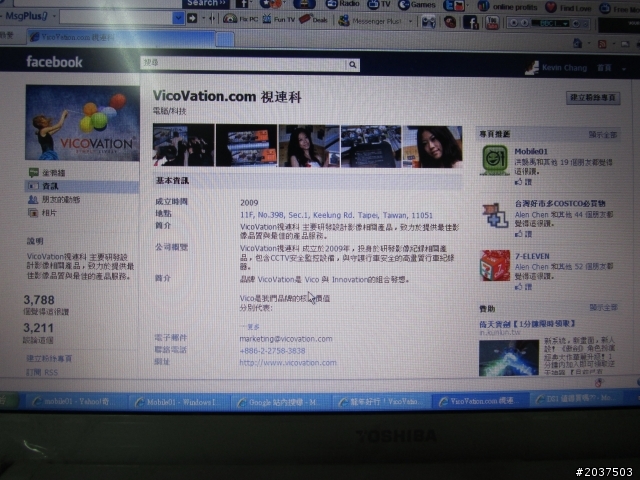
Task: Open the COSTCO page icon
Action: [x=495, y=214]
